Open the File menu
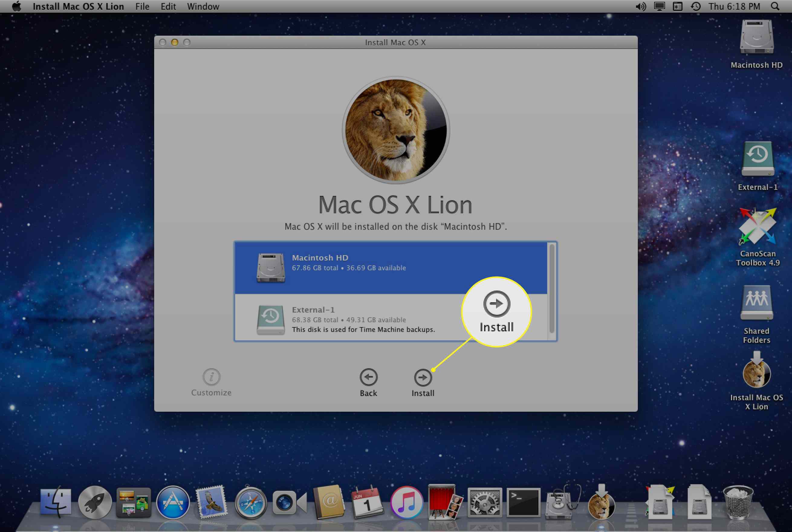The height and width of the screenshot is (532, 792). (142, 6)
